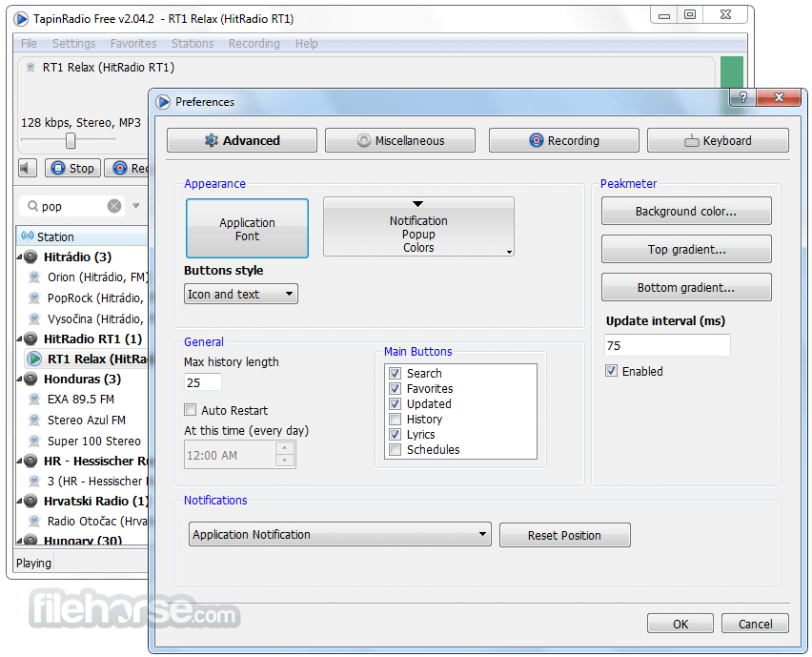Screen dimensions: 812x657
Task: Collapse the Hitrádio (3) group
Action: pyautogui.click(x=19, y=257)
